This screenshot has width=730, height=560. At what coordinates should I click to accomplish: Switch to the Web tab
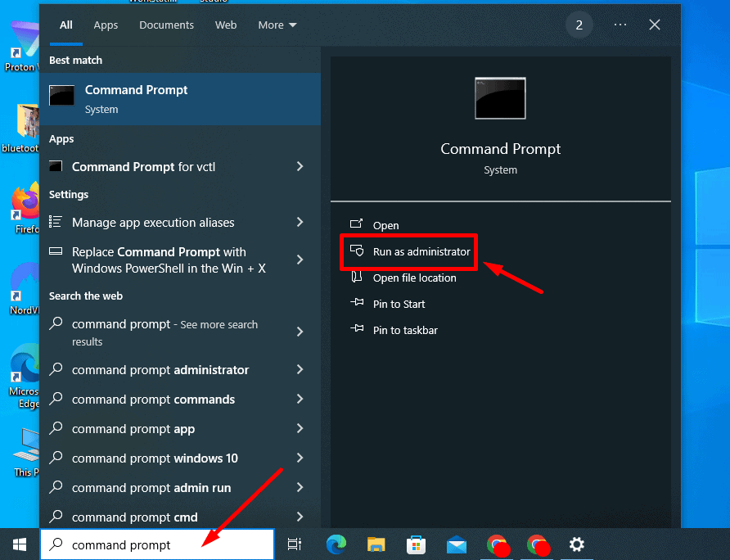(x=226, y=25)
